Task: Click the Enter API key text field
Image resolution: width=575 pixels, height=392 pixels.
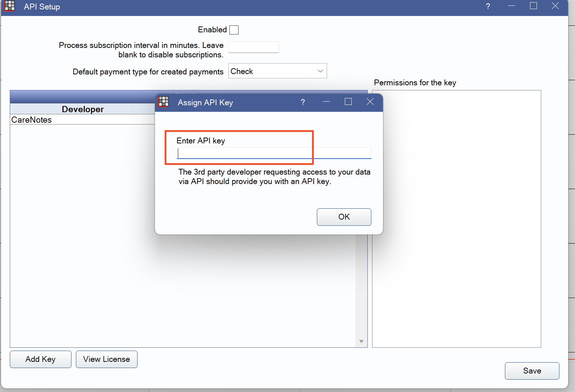Action: pyautogui.click(x=274, y=153)
